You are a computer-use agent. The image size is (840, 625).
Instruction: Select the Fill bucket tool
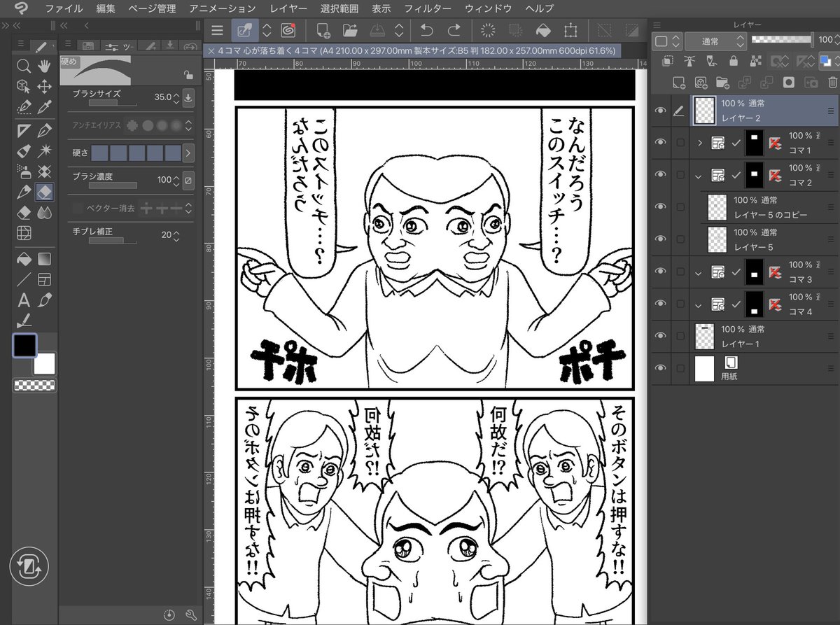click(24, 259)
